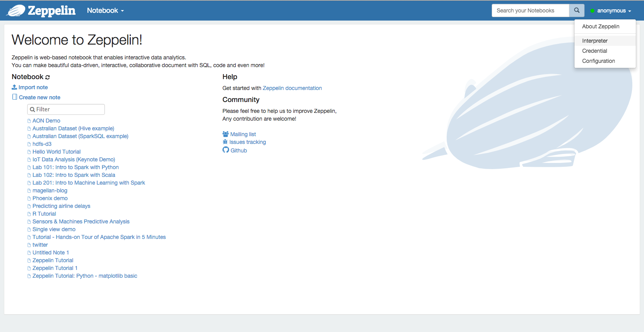Open the Hello World Tutorial note
This screenshot has height=332, width=644.
57,152
